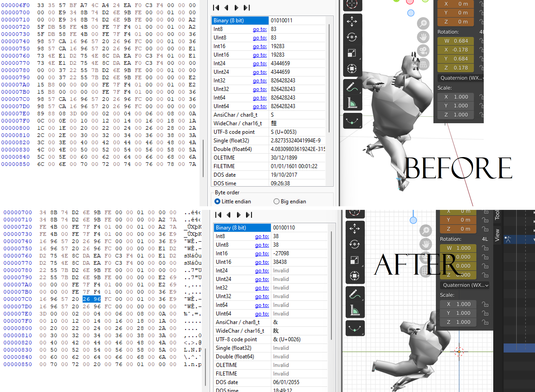Select the Annotate pencil tool in the BEFORE view
The height and width of the screenshot is (392, 535).
click(352, 87)
